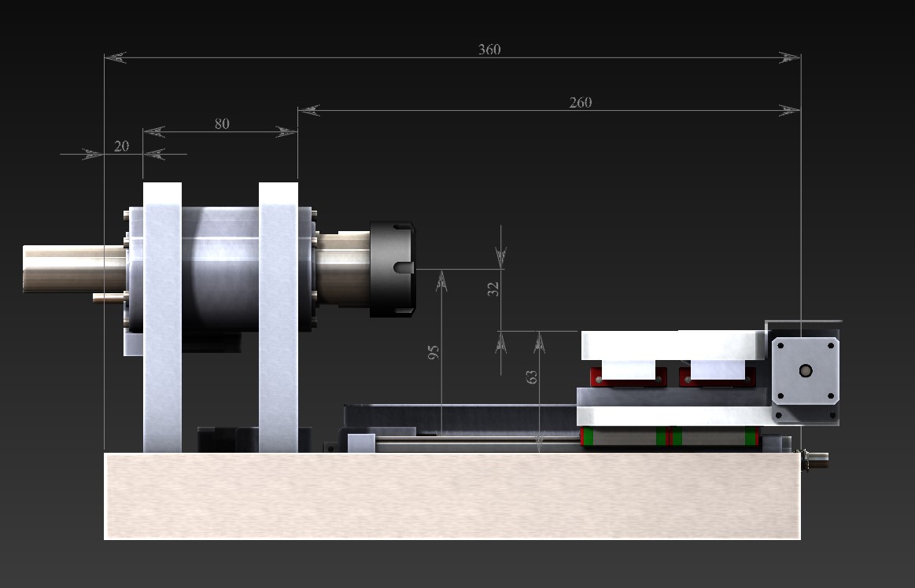Screen dimensions: 915x588
Task: Select the vertical 95 dimension text
Action: [x=433, y=352]
